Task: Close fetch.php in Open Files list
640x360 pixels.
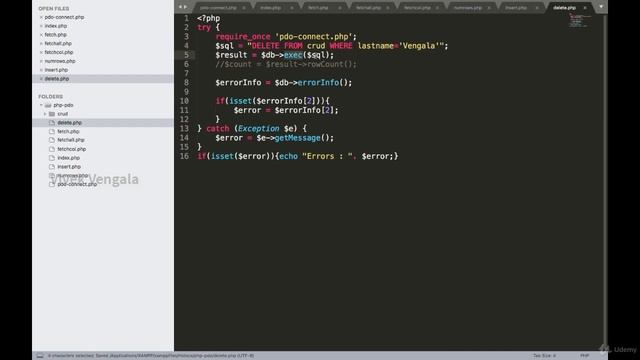Action: tap(41, 35)
